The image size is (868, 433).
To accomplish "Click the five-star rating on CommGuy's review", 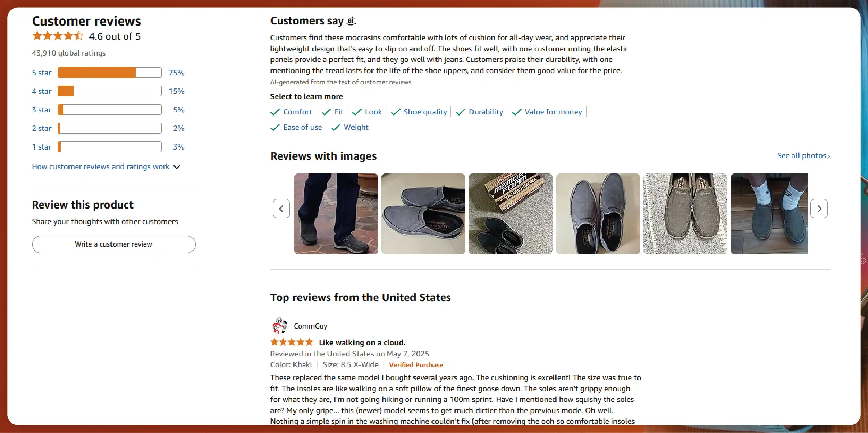I will tap(292, 342).
